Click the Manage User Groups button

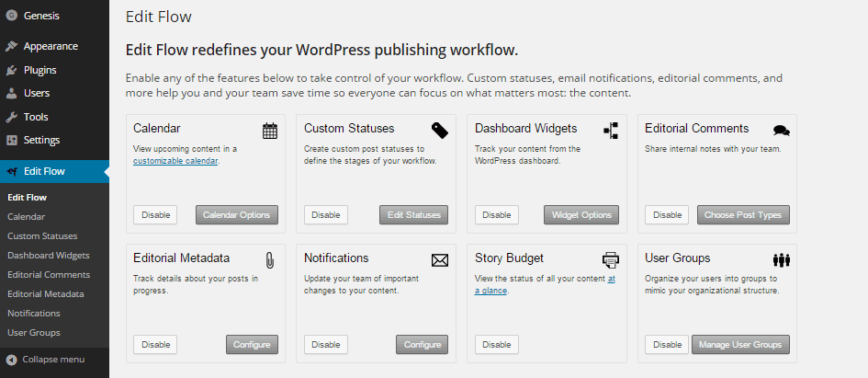[740, 345]
